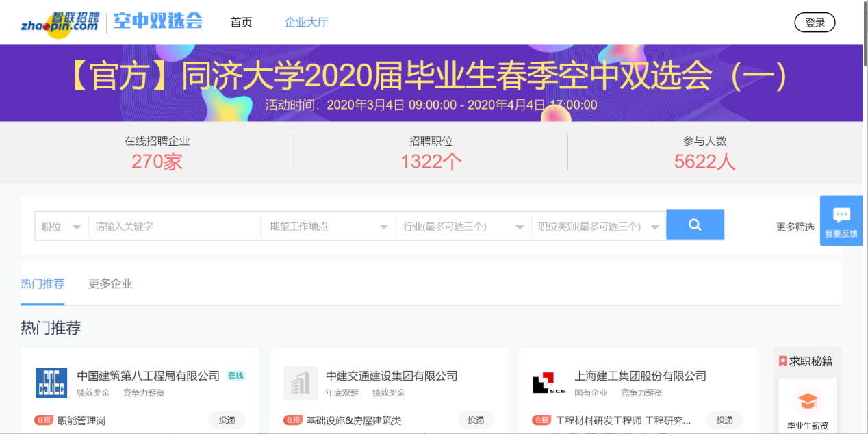Click the magnifier search button
The image size is (868, 434).
[x=695, y=225]
